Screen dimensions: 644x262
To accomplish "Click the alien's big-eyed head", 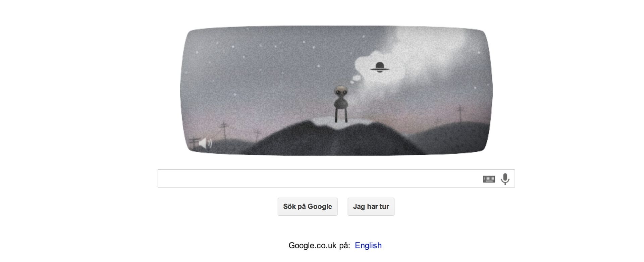I will 340,92.
